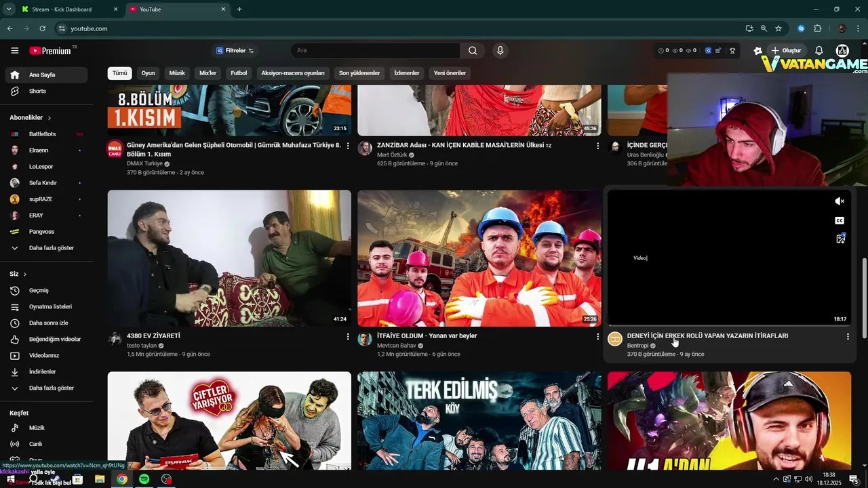Click the YouTube search input field
Viewport: 868px width, 488px height.
pyautogui.click(x=376, y=51)
